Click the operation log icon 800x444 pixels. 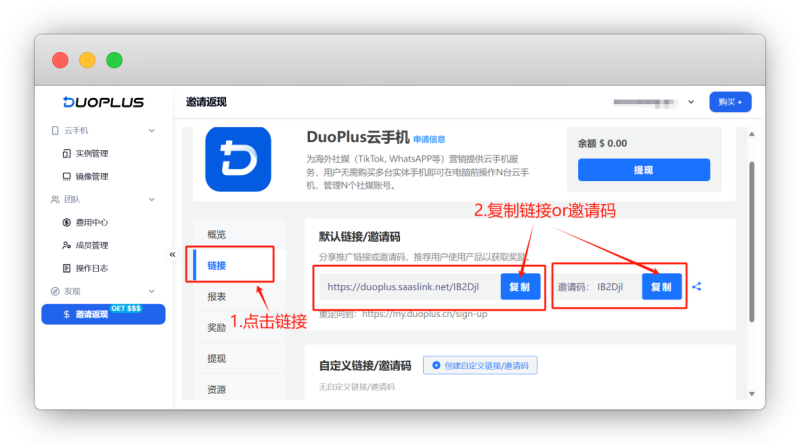[x=66, y=268]
